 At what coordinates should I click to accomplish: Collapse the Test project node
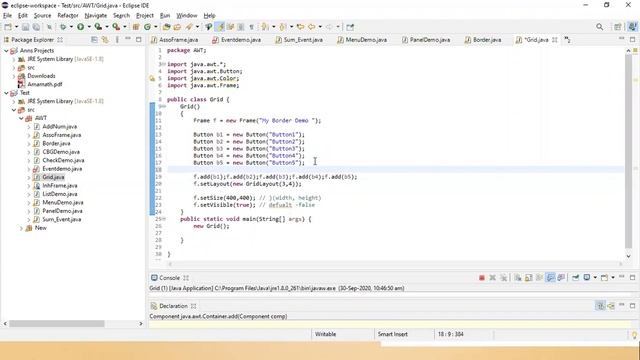tap(6, 93)
